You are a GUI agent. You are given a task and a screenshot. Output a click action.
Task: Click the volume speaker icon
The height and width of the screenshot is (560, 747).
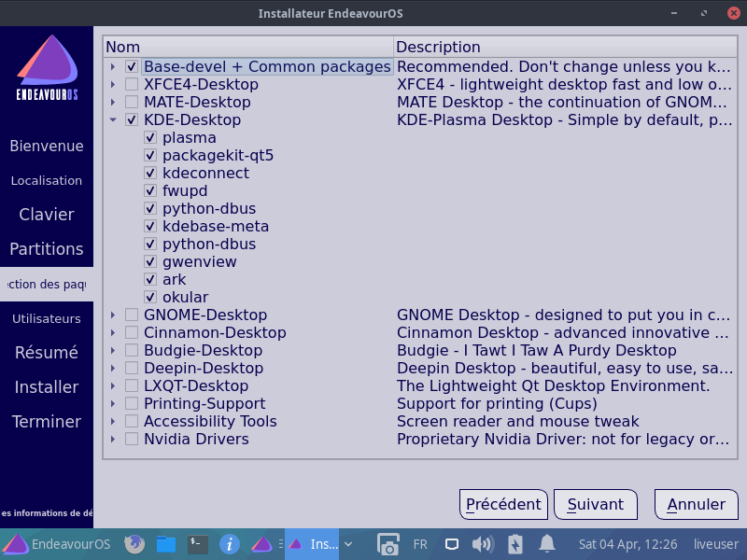click(x=482, y=544)
